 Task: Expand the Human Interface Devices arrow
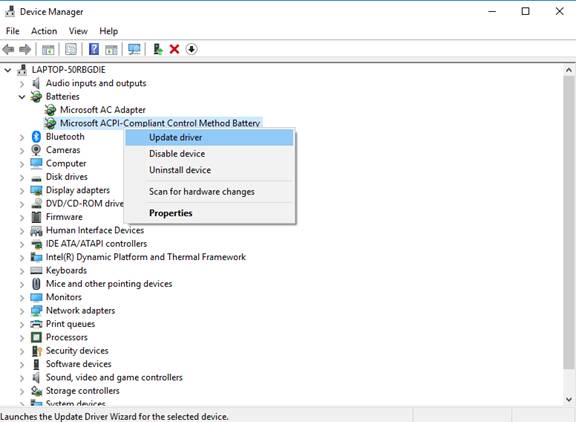[x=22, y=231]
